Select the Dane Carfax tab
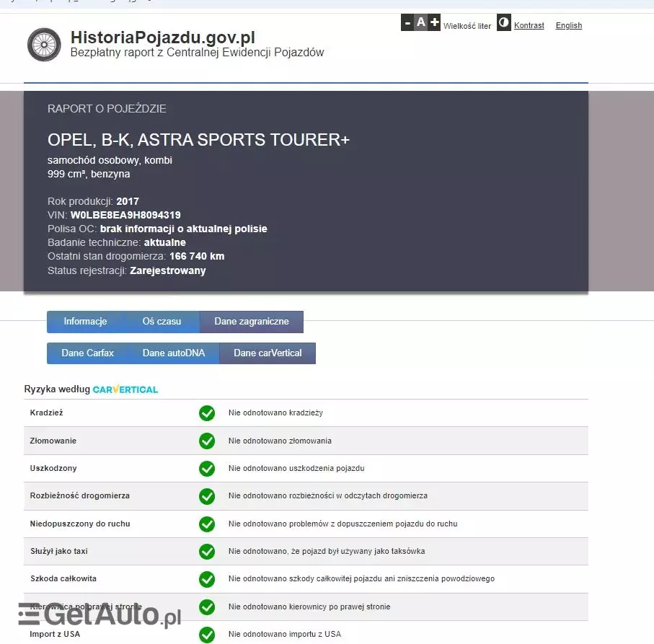The width and height of the screenshot is (654, 644). click(87, 353)
